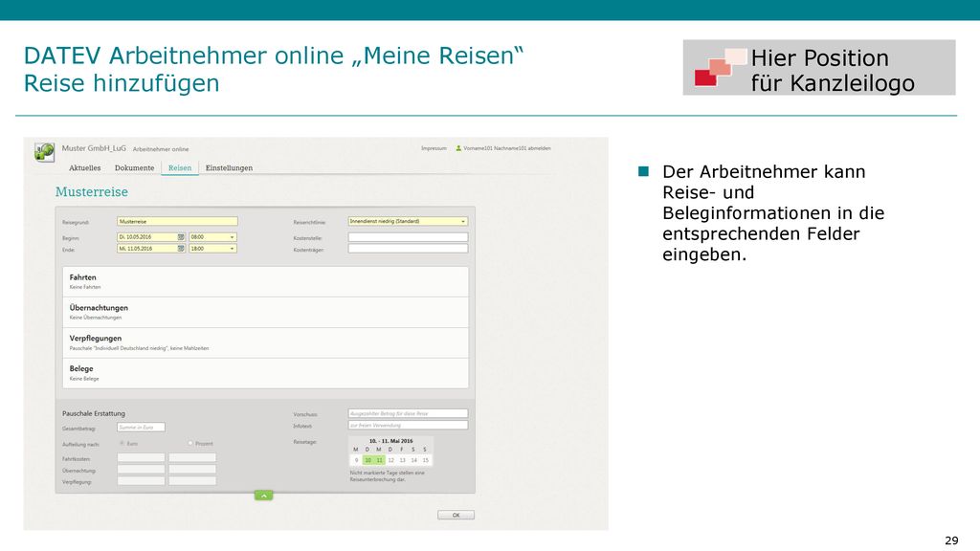
Task: Open the Beginn time dropdown showing 08:00
Action: [x=212, y=237]
